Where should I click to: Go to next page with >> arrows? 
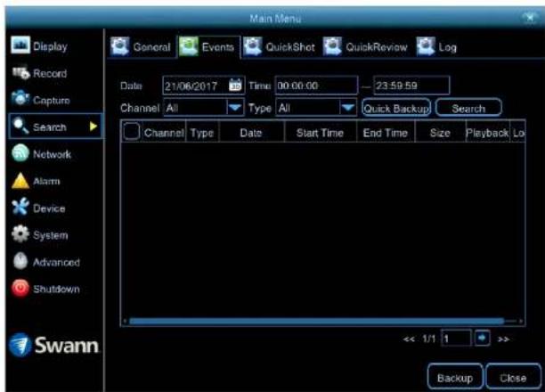pyautogui.click(x=503, y=339)
